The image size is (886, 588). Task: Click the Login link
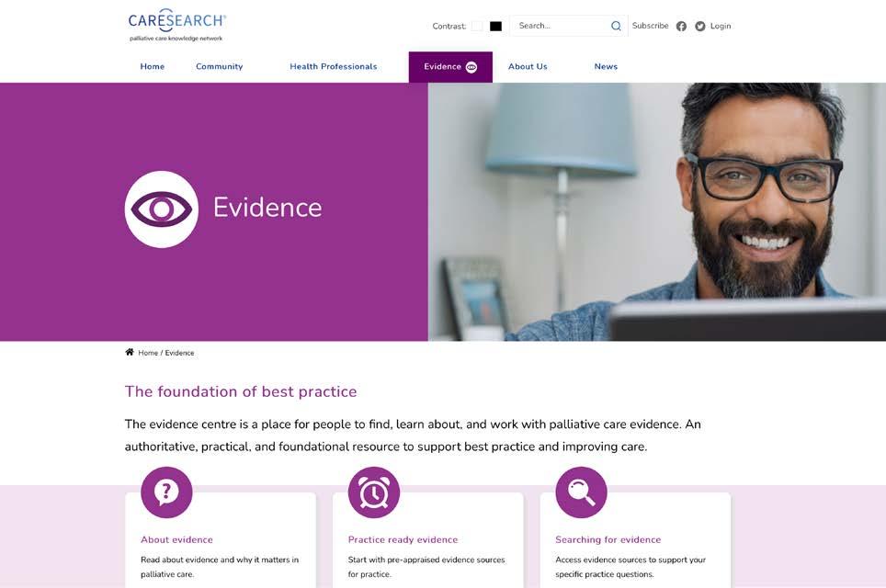point(721,26)
